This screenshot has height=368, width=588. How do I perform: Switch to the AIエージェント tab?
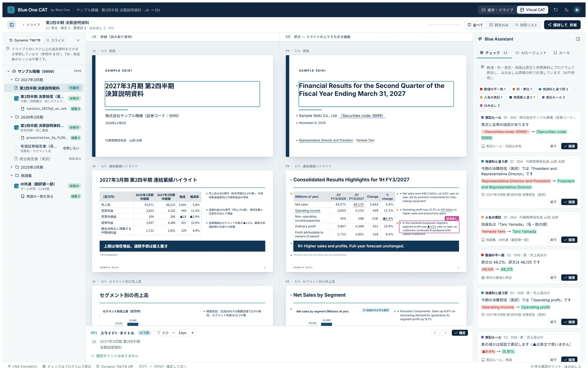(x=531, y=53)
